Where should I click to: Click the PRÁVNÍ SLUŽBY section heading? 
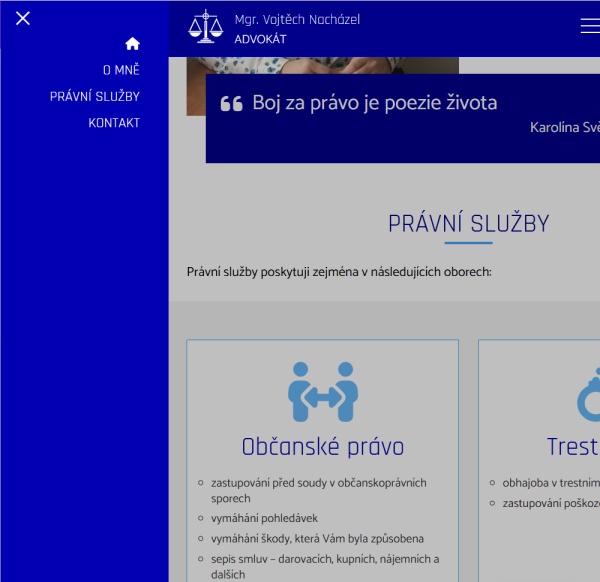point(468,223)
